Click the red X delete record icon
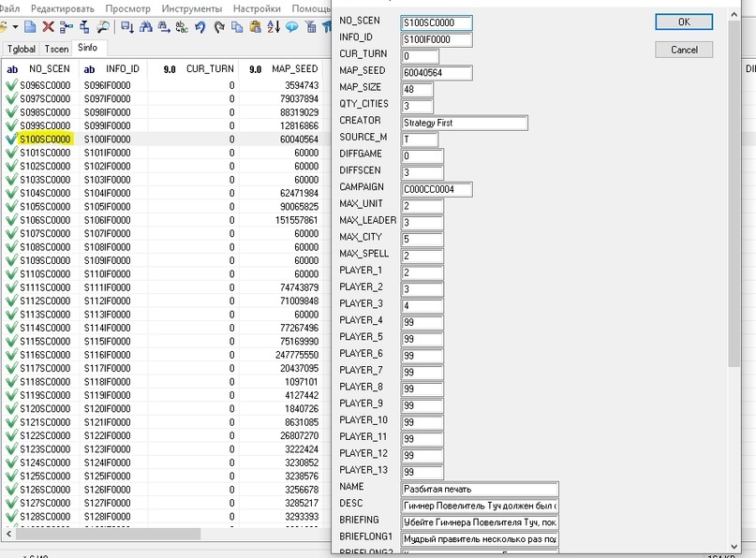 point(48,27)
